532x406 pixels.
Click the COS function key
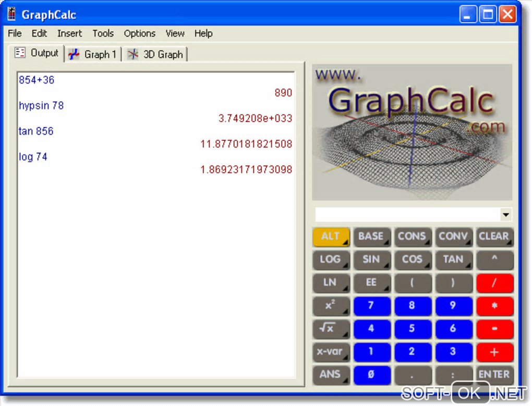click(x=413, y=260)
